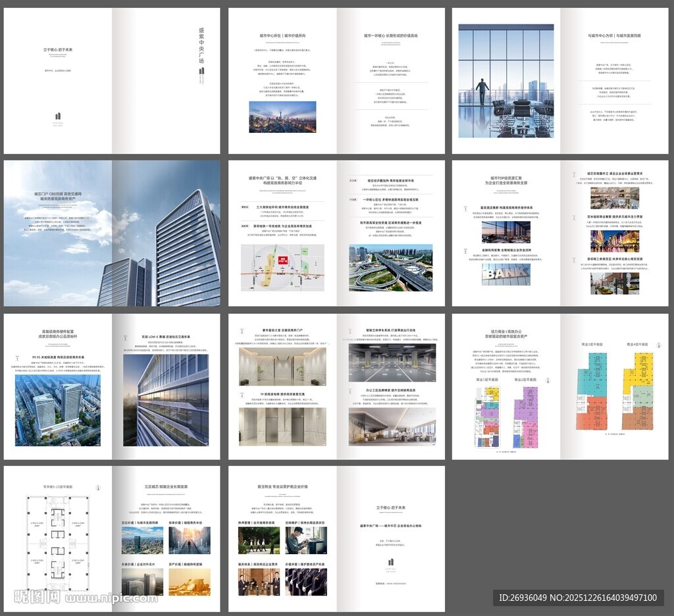
Task: Click heading 豪华星级大堂 总裁级商务门户
Action: click(282, 330)
